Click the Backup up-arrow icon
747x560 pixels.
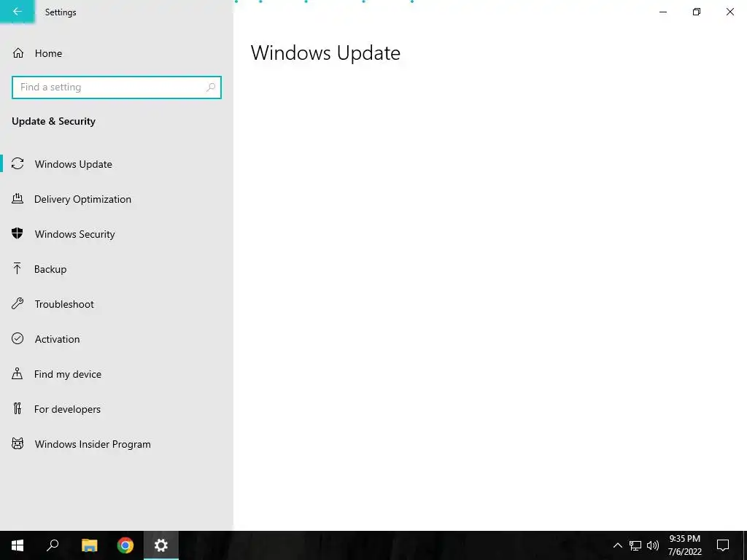tap(18, 268)
